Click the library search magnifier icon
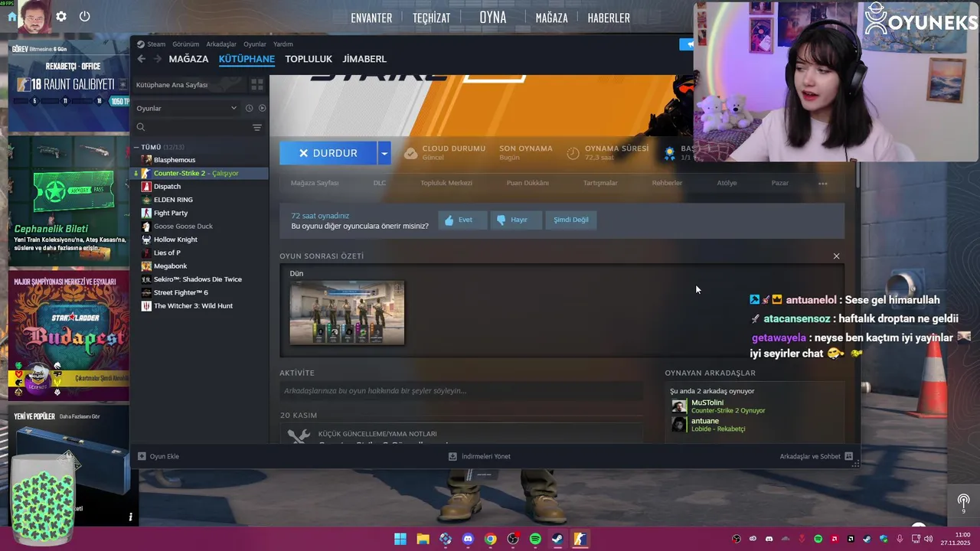This screenshot has width=980, height=551. point(141,127)
